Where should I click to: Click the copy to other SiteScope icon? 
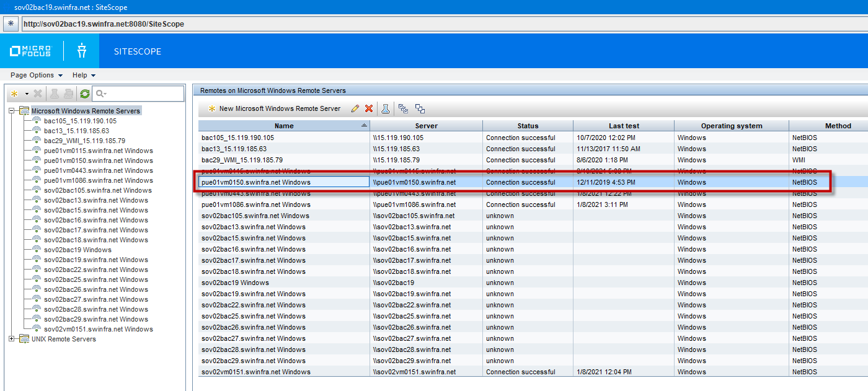point(420,108)
